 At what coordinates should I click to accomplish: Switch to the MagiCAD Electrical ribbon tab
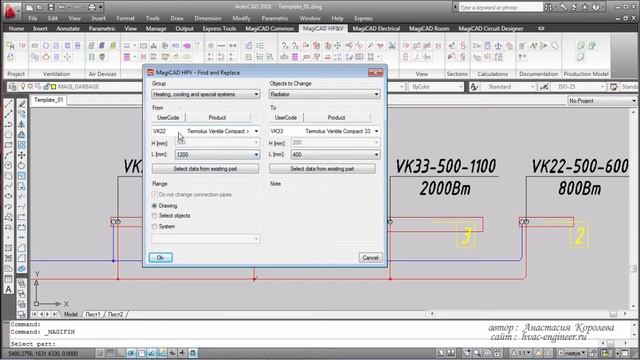point(376,29)
